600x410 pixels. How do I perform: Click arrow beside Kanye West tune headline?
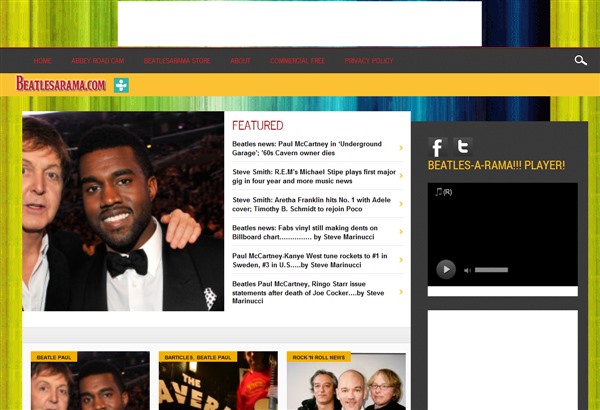[x=401, y=260]
